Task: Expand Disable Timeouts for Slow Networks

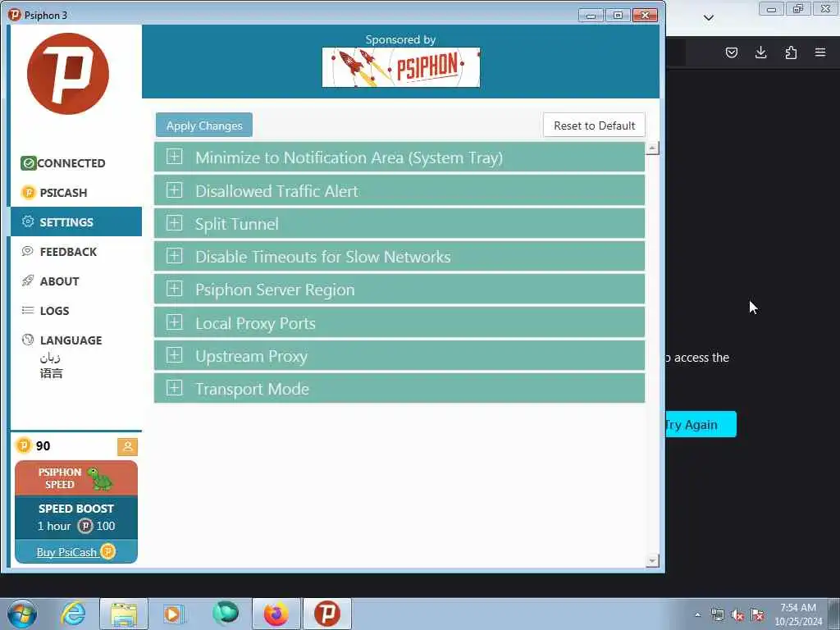Action: tap(399, 257)
